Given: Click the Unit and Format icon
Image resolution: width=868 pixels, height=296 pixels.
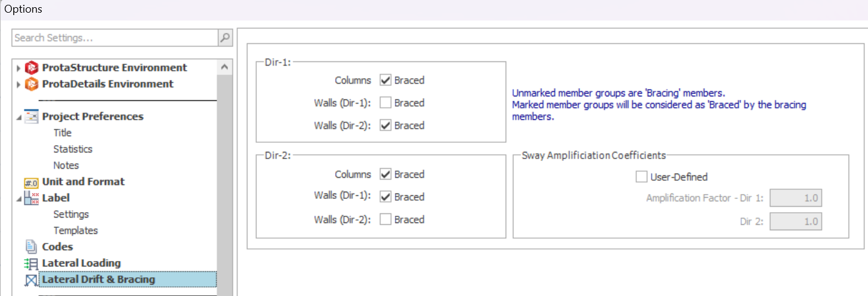Looking at the screenshot, I should (31, 182).
